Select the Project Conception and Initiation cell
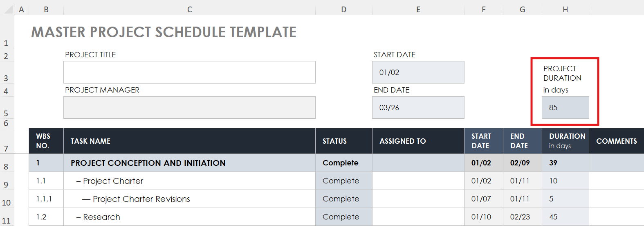 tap(189, 163)
